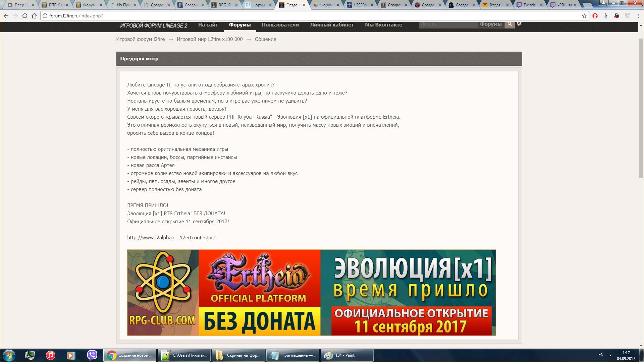Open the На сайт menu item

click(208, 25)
